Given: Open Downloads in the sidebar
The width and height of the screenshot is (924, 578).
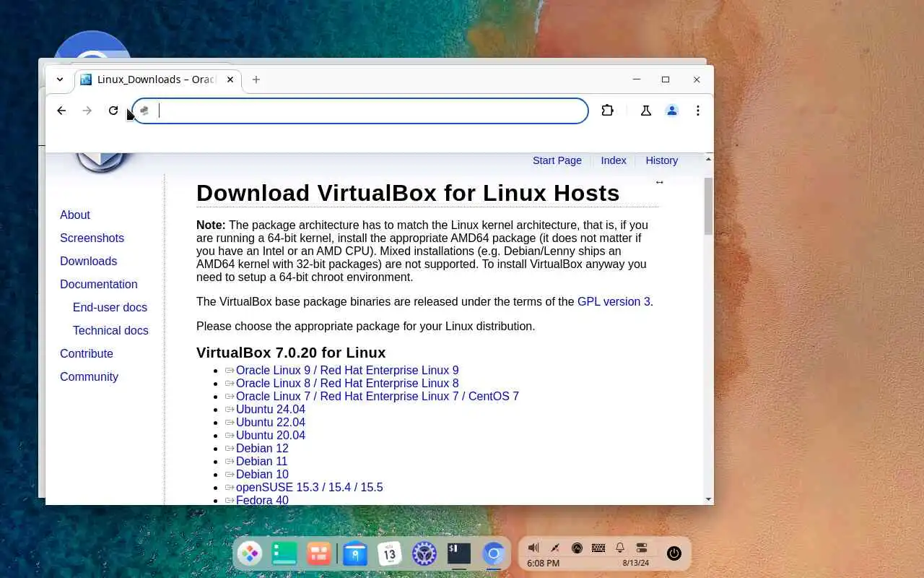Looking at the screenshot, I should click(88, 261).
